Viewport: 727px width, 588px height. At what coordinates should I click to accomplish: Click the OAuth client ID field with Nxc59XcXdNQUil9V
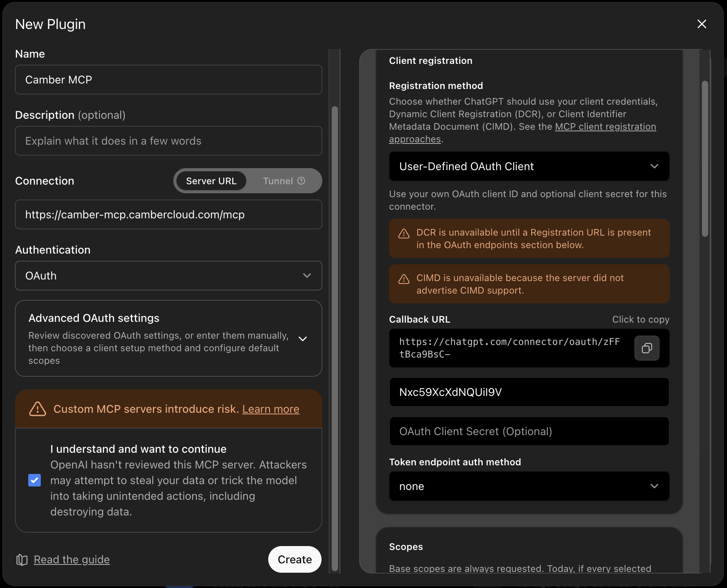[x=529, y=392]
